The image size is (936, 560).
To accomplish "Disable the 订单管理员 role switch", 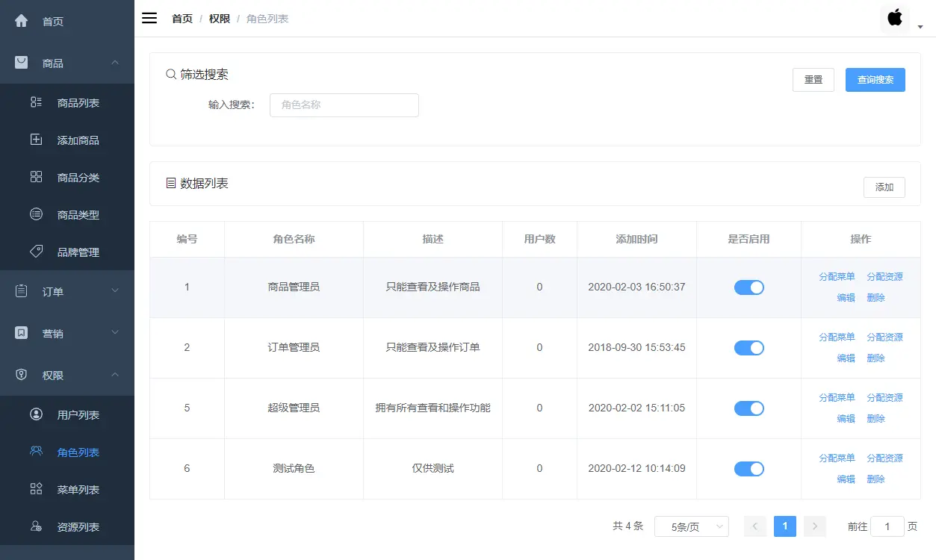I will tap(749, 348).
